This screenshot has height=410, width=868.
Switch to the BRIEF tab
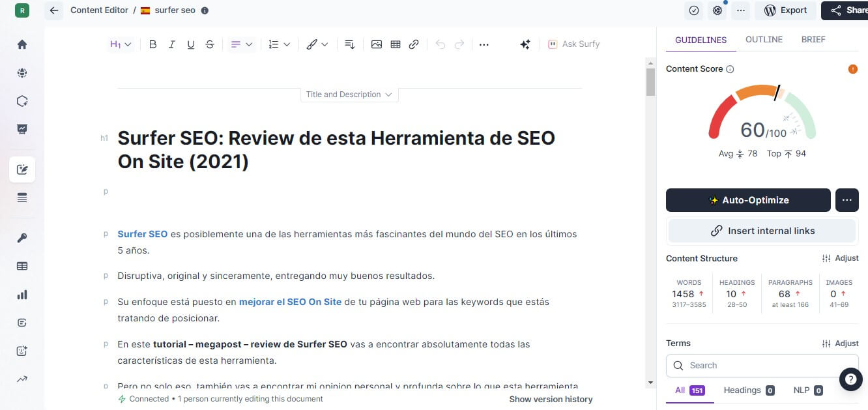[x=813, y=40]
